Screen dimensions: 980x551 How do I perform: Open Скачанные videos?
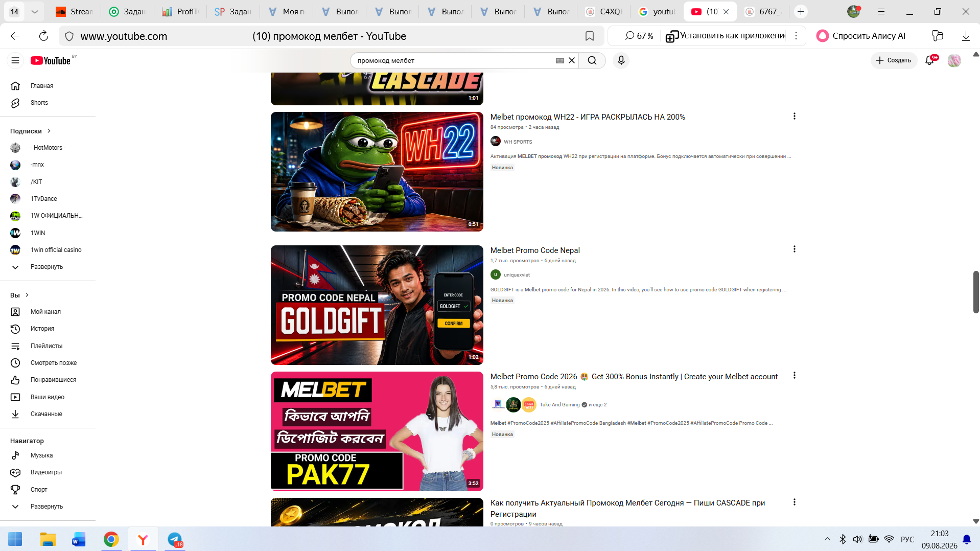[48, 414]
